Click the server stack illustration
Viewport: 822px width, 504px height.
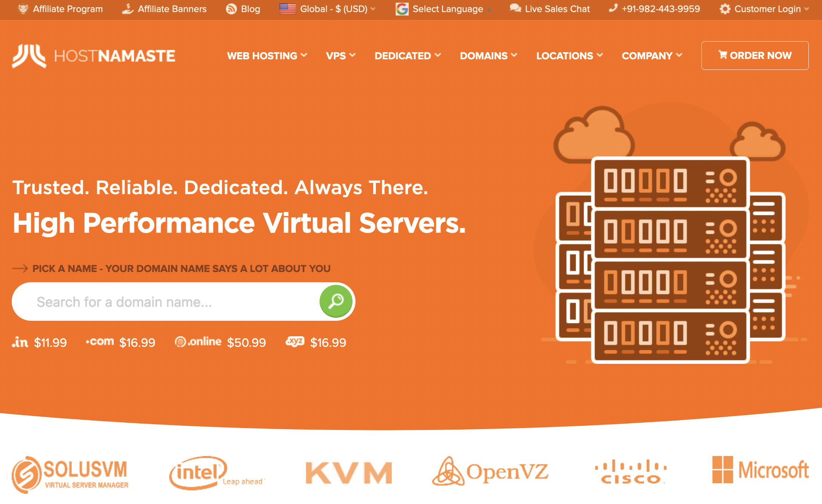671,260
